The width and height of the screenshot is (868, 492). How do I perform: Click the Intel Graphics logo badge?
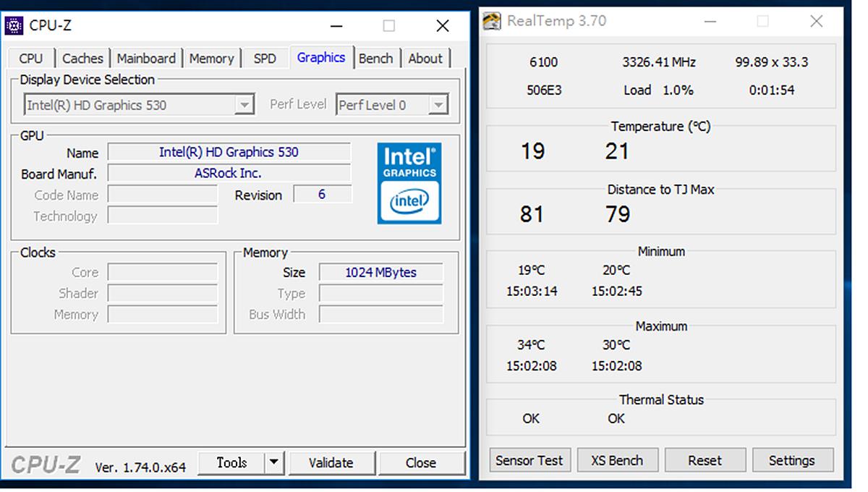(x=409, y=183)
